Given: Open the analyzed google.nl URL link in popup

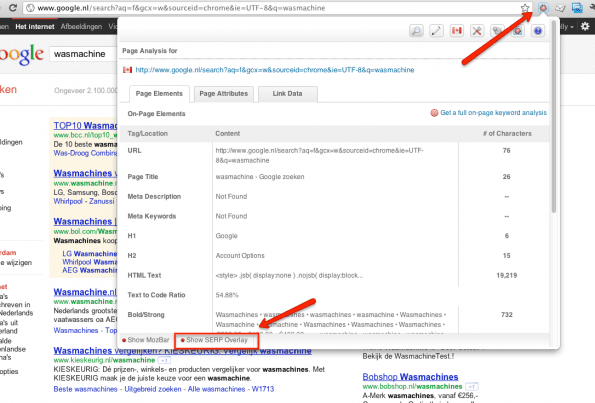Looking at the screenshot, I should coord(275,70).
